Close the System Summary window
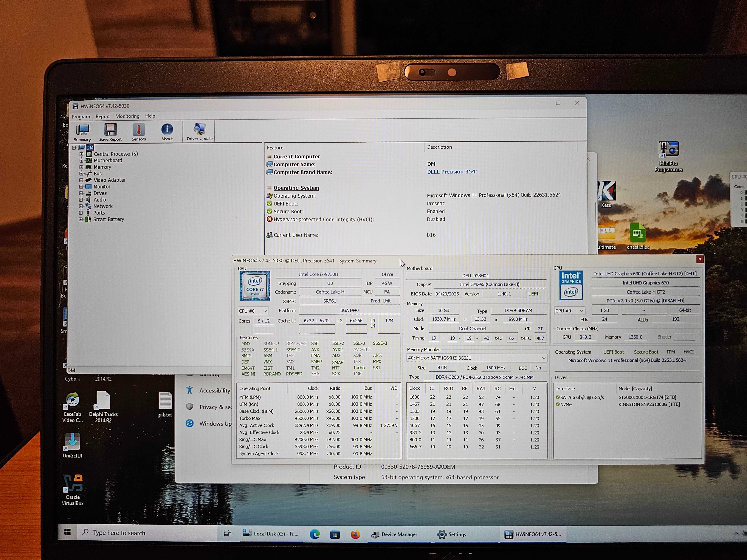Viewport: 747px width, 560px height. pyautogui.click(x=700, y=259)
